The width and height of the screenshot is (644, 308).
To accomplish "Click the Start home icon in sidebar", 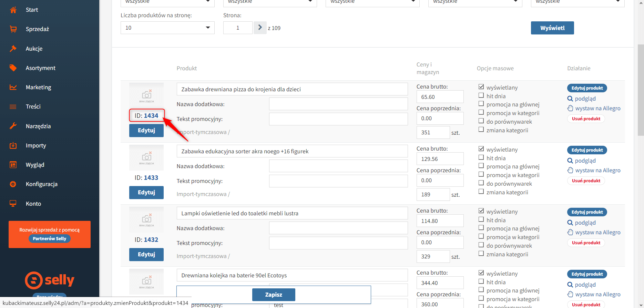I will (13, 10).
